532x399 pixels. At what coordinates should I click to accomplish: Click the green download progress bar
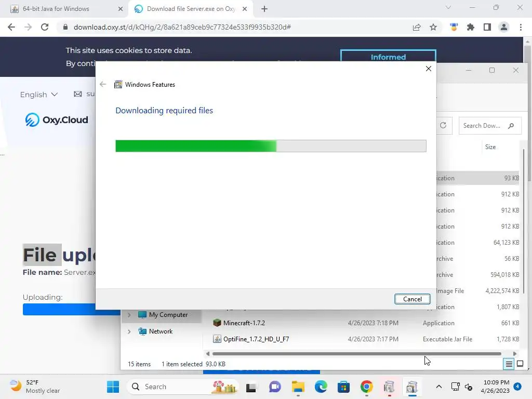pyautogui.click(x=196, y=146)
